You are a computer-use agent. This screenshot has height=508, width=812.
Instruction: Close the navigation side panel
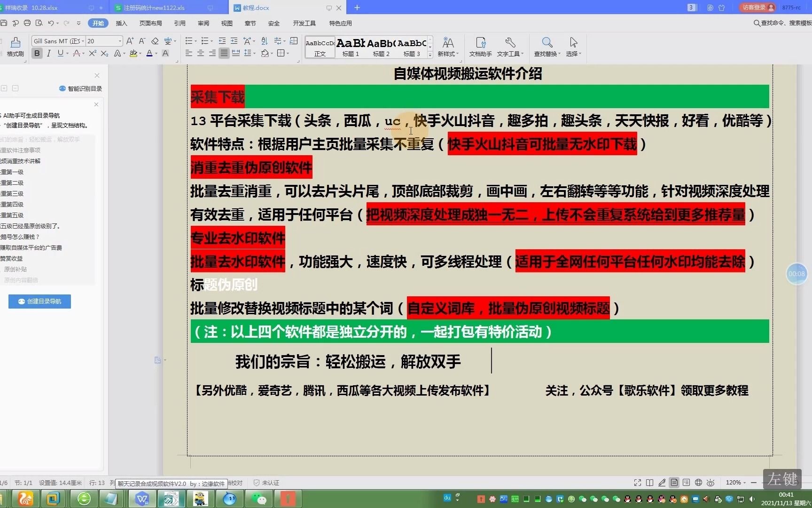coord(97,75)
